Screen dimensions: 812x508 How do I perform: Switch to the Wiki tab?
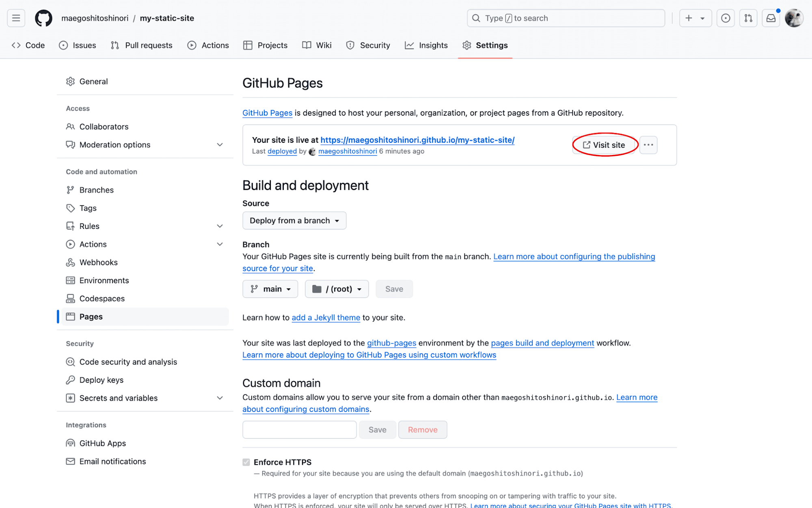click(317, 45)
